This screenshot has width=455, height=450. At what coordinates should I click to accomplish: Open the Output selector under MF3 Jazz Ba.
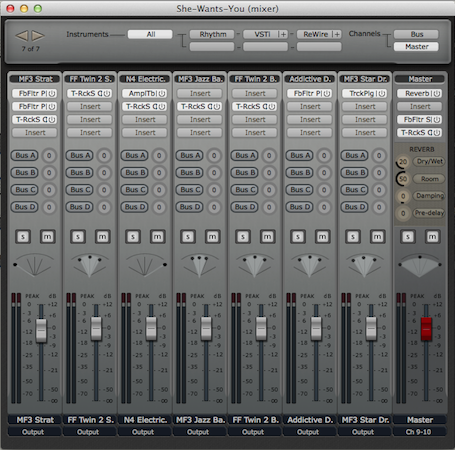[200, 432]
